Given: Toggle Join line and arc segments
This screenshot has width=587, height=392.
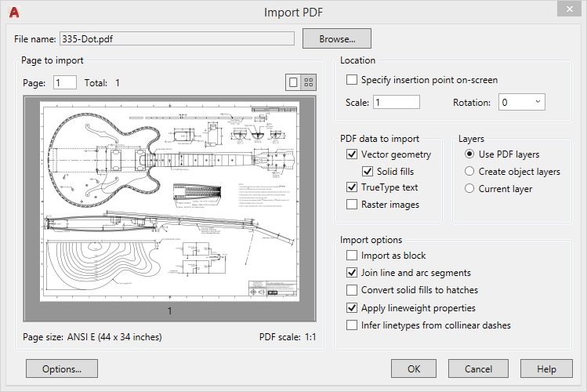Looking at the screenshot, I should point(352,273).
